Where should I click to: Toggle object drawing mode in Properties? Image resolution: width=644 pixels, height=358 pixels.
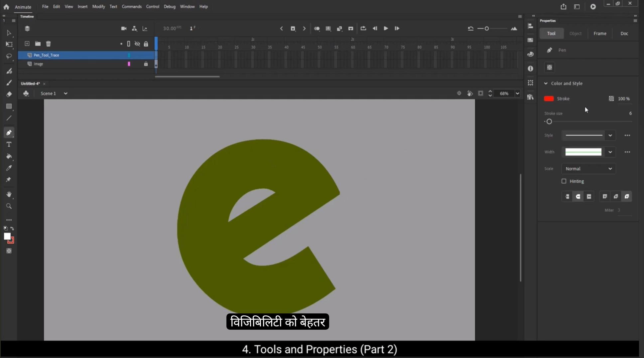point(550,68)
